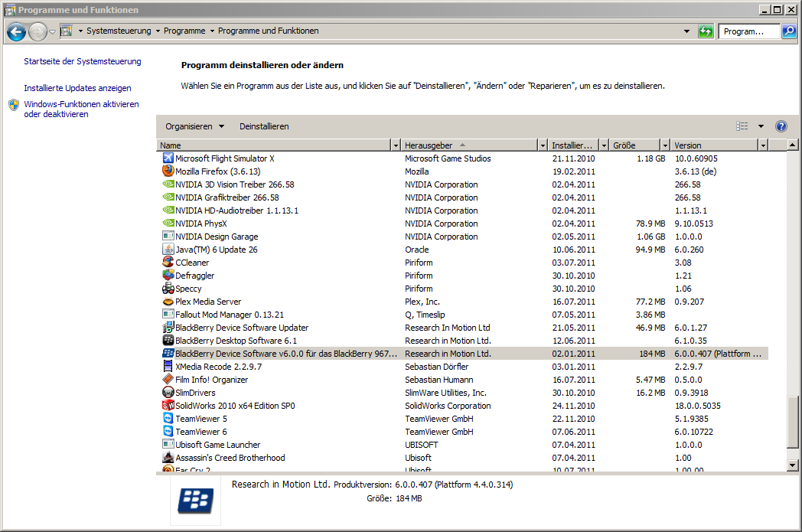The width and height of the screenshot is (802, 532).
Task: Click the Mozilla Firefox program icon
Action: coord(168,171)
